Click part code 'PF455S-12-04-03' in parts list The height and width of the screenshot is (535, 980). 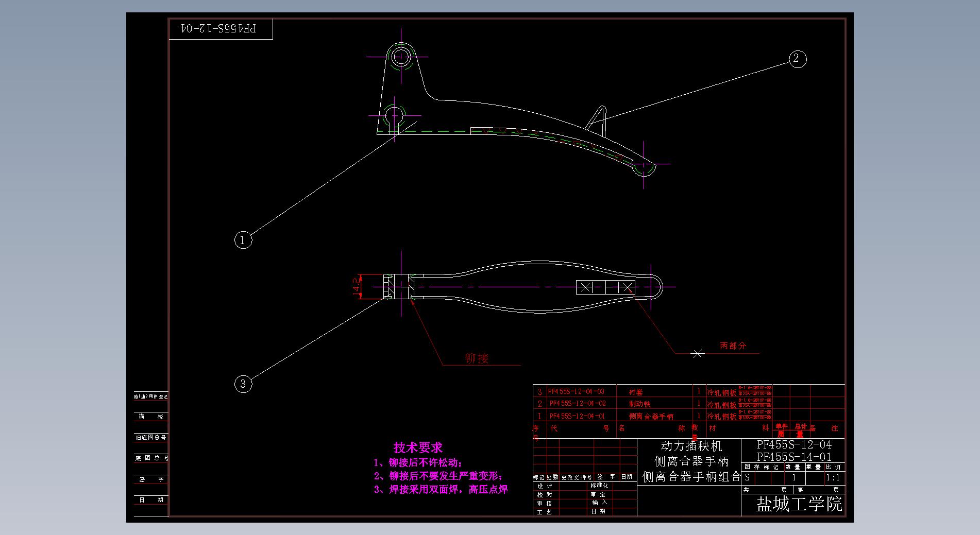coord(576,392)
